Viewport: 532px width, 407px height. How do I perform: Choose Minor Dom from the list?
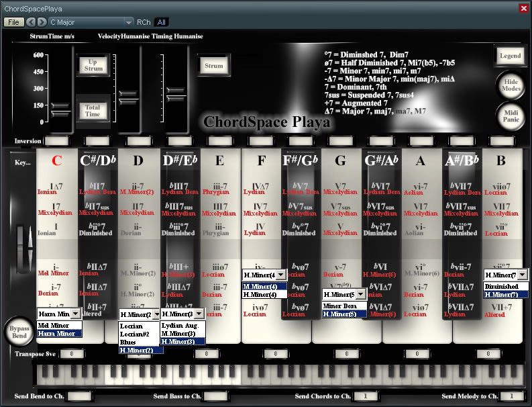344,306
